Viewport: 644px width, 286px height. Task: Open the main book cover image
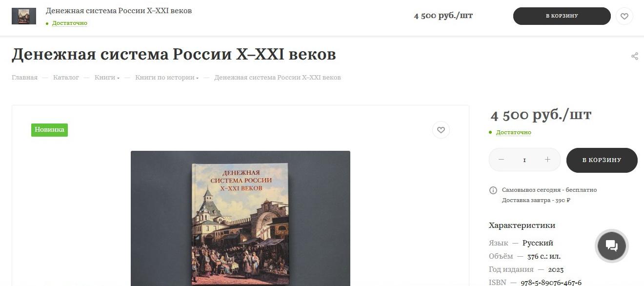click(241, 218)
